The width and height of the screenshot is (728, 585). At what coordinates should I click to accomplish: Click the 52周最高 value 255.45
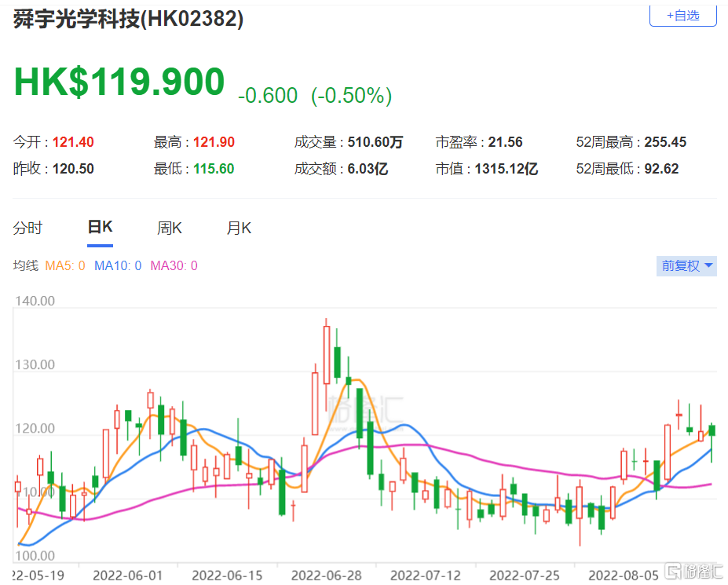coord(665,142)
